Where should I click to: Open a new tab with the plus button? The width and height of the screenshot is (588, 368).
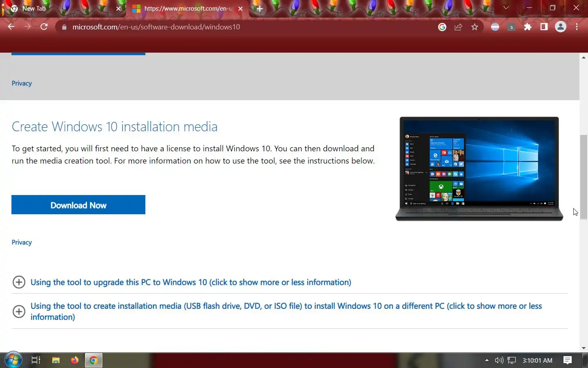pos(259,9)
